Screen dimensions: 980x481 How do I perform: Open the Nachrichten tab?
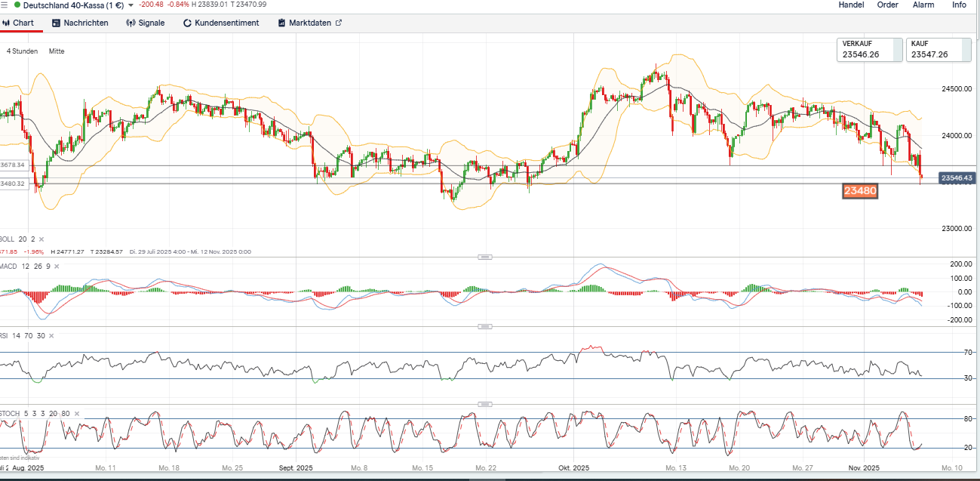(x=80, y=23)
